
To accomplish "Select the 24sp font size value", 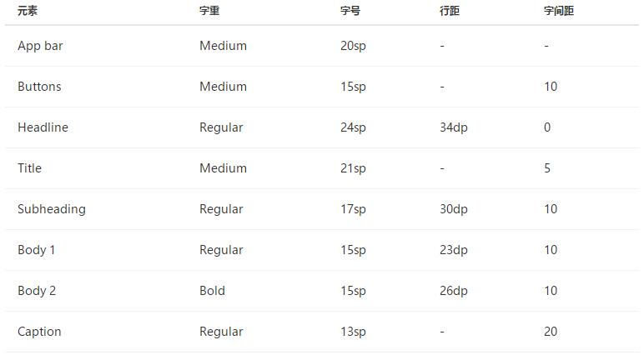I will tap(353, 127).
